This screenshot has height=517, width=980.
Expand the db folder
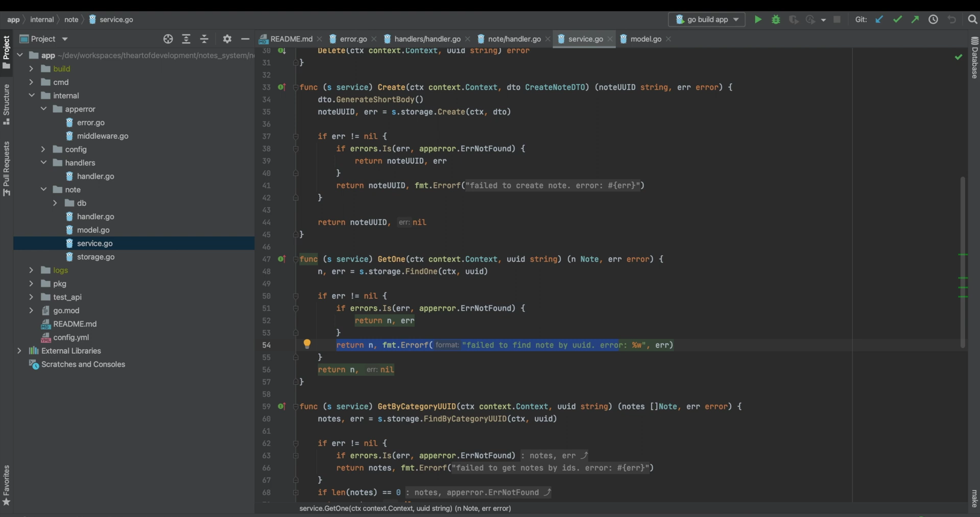[55, 203]
